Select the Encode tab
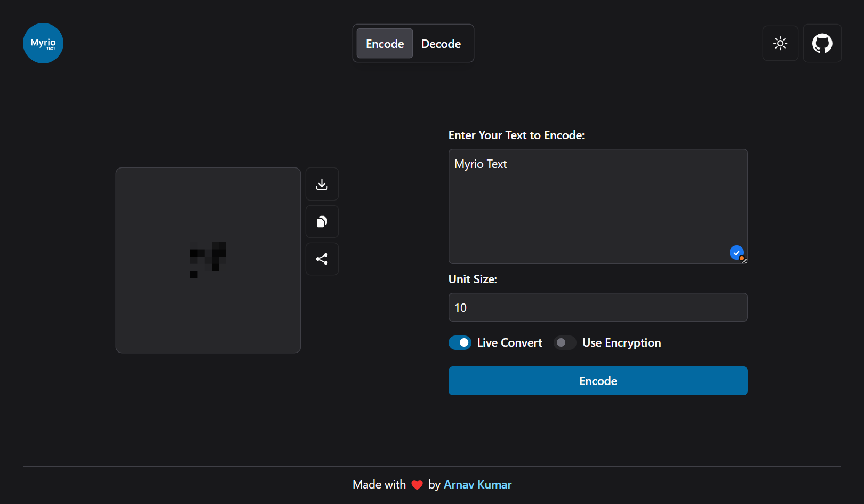 click(x=385, y=44)
